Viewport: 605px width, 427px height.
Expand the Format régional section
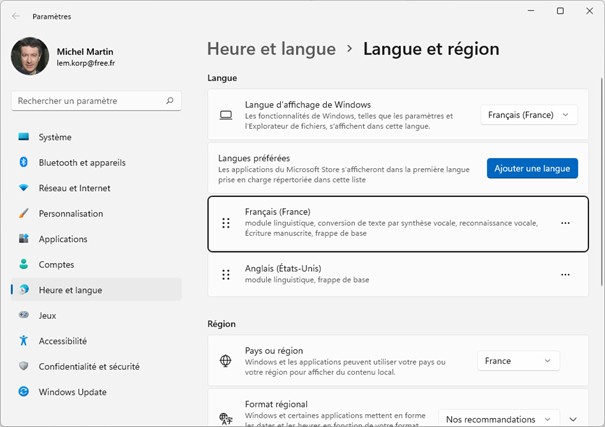(x=573, y=419)
